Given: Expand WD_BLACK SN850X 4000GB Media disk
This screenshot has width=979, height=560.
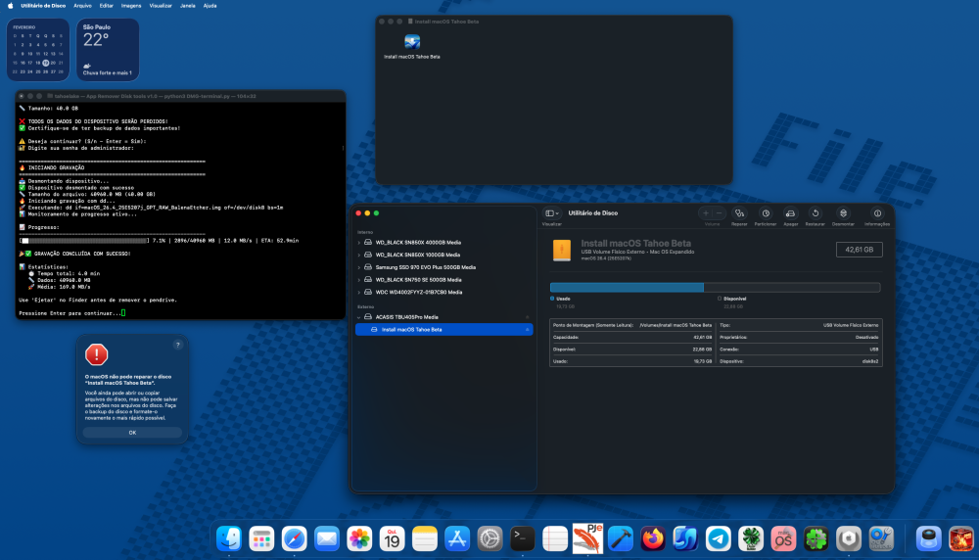Looking at the screenshot, I should [x=359, y=242].
